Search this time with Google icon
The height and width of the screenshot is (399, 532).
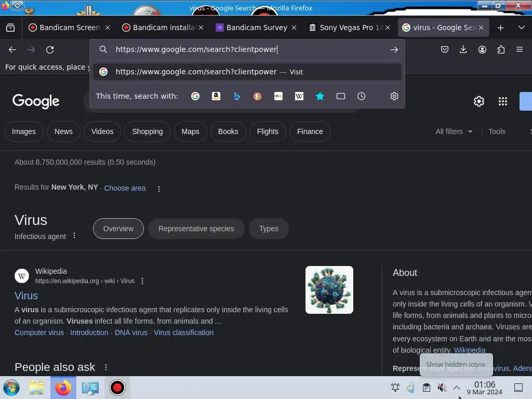[195, 96]
